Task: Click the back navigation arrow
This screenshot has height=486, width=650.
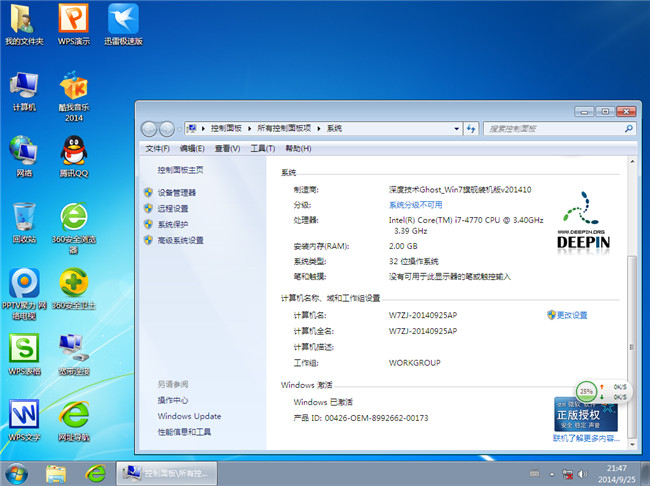Action: pos(149,129)
